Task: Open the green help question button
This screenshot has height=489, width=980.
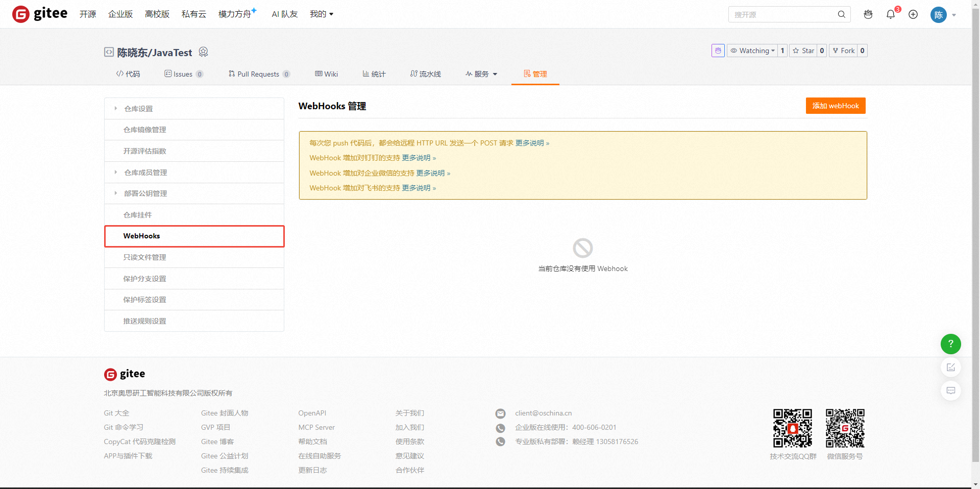Action: click(x=950, y=344)
